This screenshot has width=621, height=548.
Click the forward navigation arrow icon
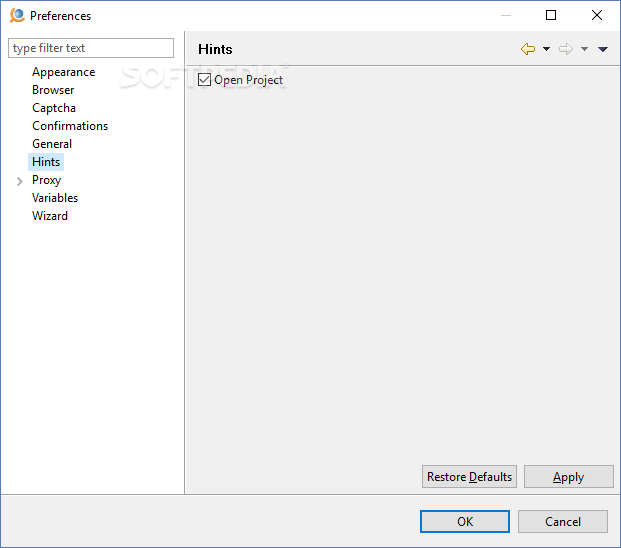point(566,49)
